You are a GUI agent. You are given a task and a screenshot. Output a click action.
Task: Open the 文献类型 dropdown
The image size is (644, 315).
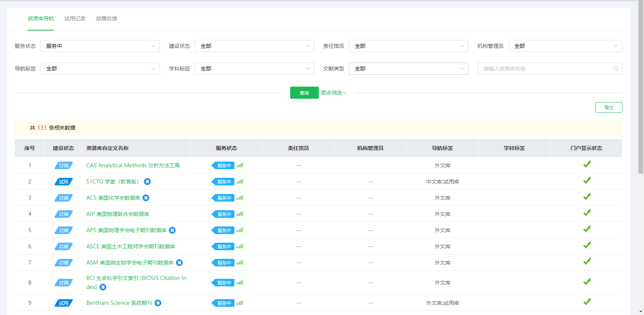(408, 69)
